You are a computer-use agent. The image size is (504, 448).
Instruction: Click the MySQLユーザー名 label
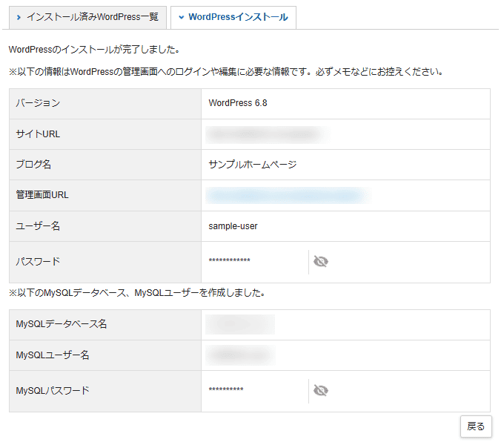pos(53,355)
